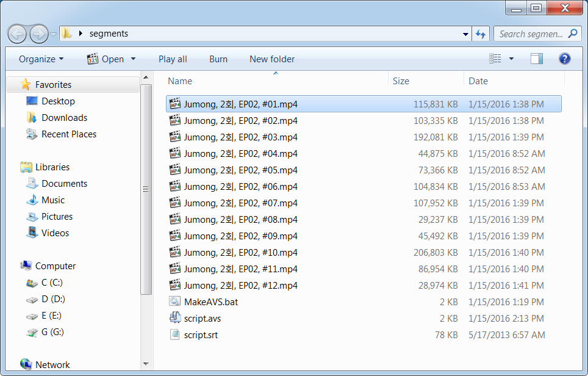Select Network in navigation pane

(52, 365)
